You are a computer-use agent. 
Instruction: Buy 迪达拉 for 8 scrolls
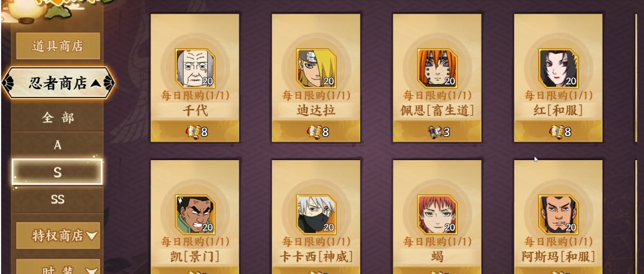316,131
